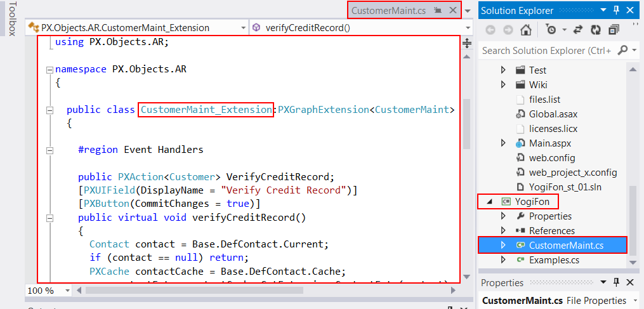Click the Solution Explorer search magnifier icon
Screen dimensions: 644x309
coord(622,50)
